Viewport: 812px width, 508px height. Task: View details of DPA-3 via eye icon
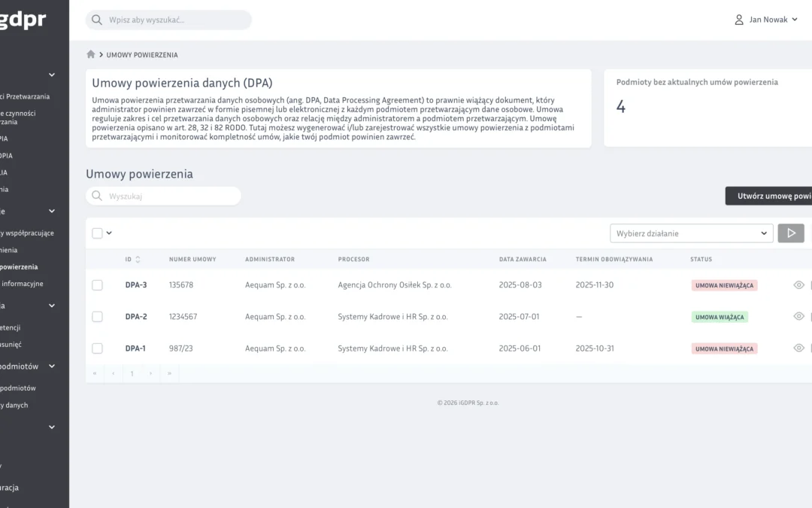point(798,284)
